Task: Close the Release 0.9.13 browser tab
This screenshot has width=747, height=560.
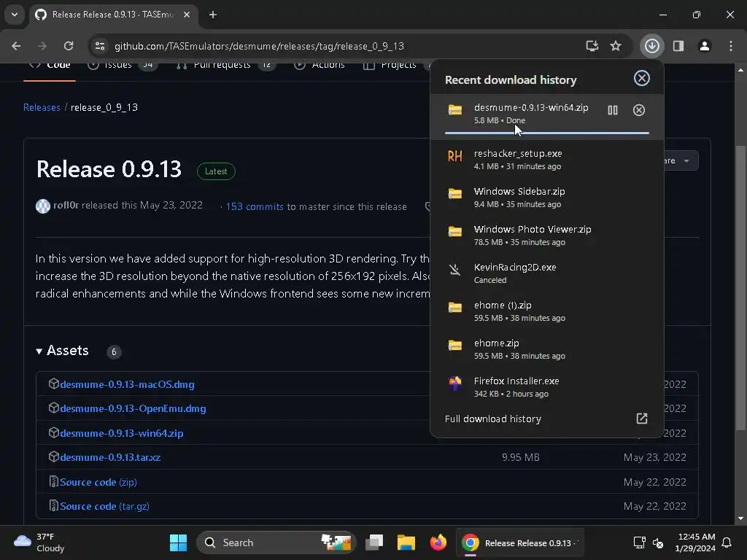Action: pos(187,15)
